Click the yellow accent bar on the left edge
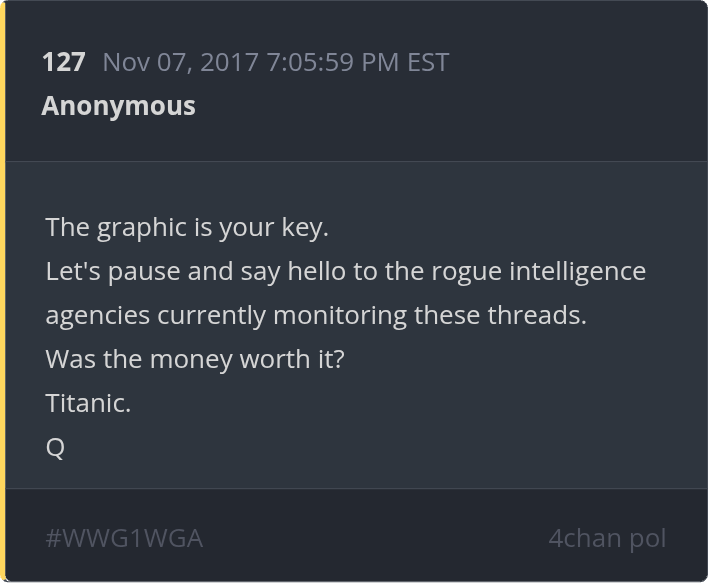The width and height of the screenshot is (710, 584). pos(3,292)
